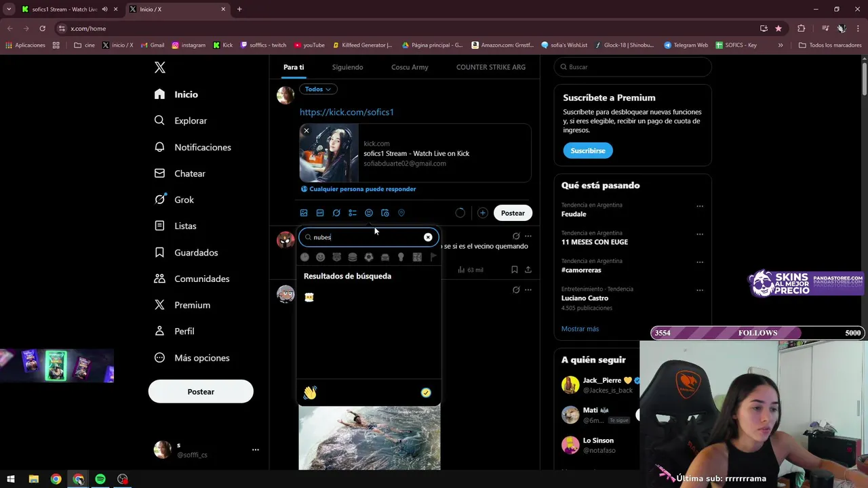
Task: Select the flags emoji category
Action: 433,257
